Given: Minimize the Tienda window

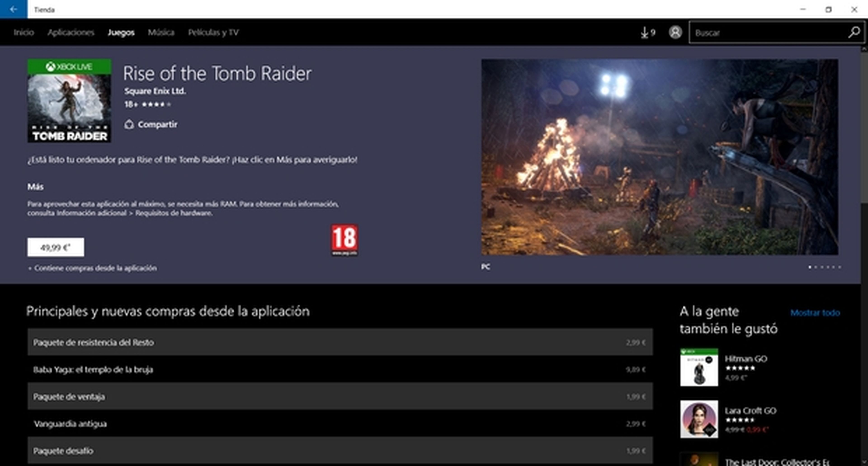Looking at the screenshot, I should (x=803, y=9).
